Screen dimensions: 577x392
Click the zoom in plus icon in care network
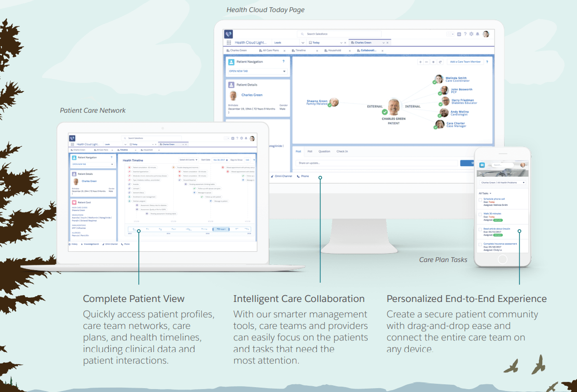click(420, 62)
